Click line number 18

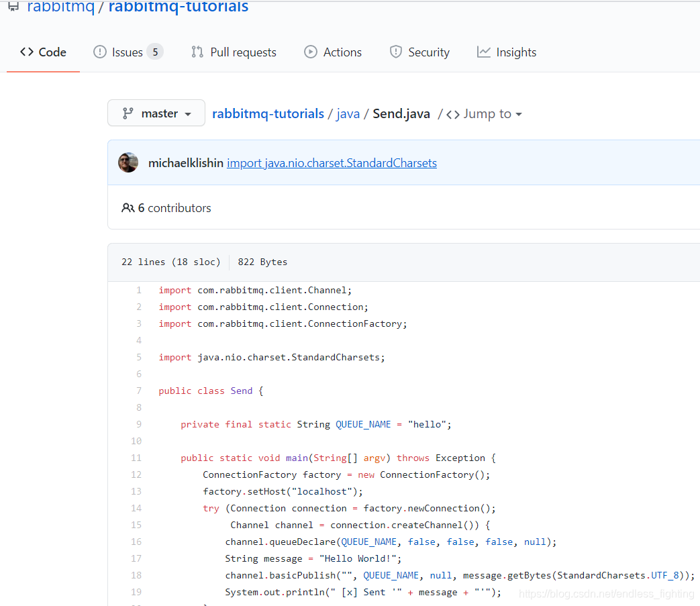(136, 575)
